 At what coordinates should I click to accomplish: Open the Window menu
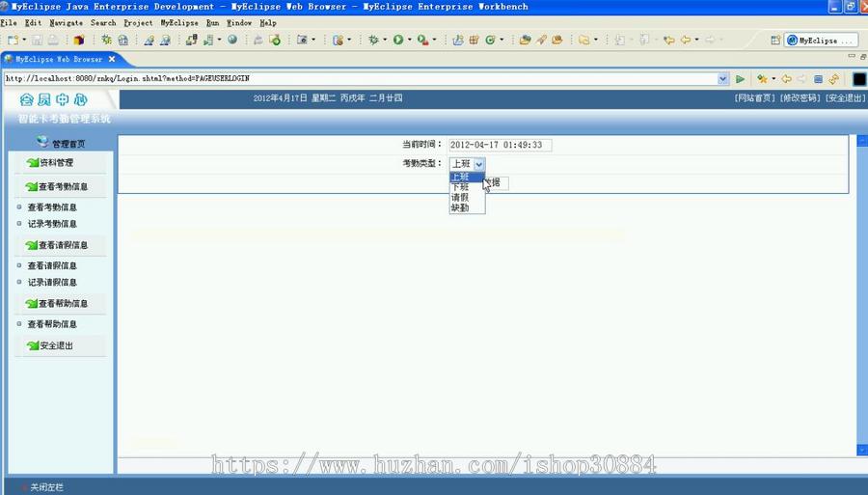tap(239, 23)
